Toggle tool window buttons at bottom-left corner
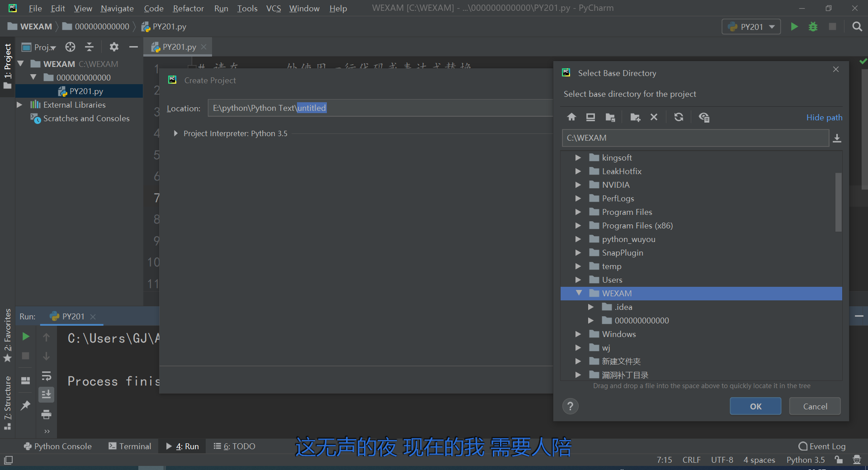Image resolution: width=868 pixels, height=470 pixels. 8,461
